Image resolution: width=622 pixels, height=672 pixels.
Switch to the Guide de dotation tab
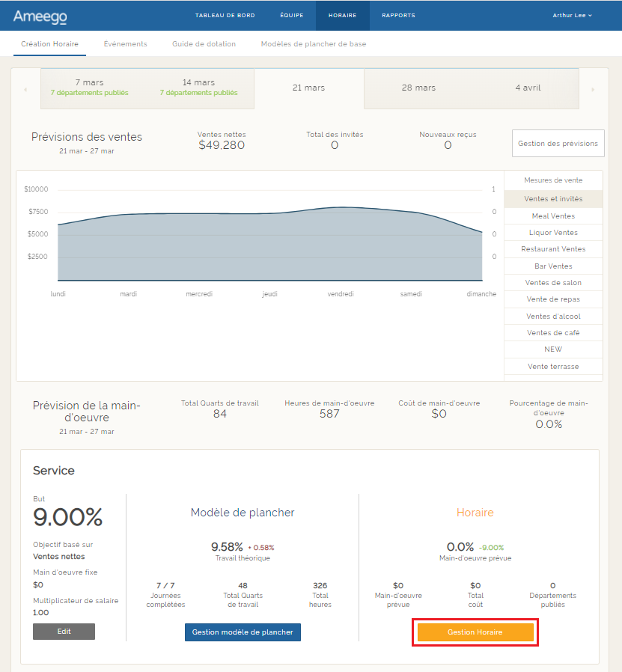pos(204,44)
